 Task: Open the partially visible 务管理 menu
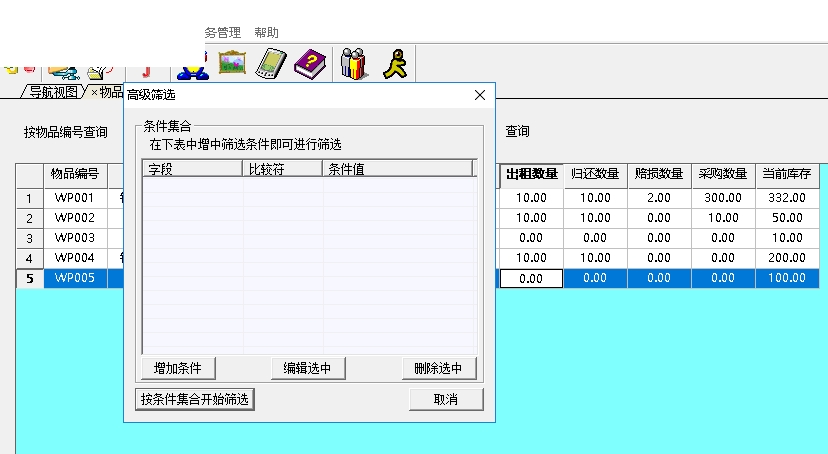click(x=223, y=33)
